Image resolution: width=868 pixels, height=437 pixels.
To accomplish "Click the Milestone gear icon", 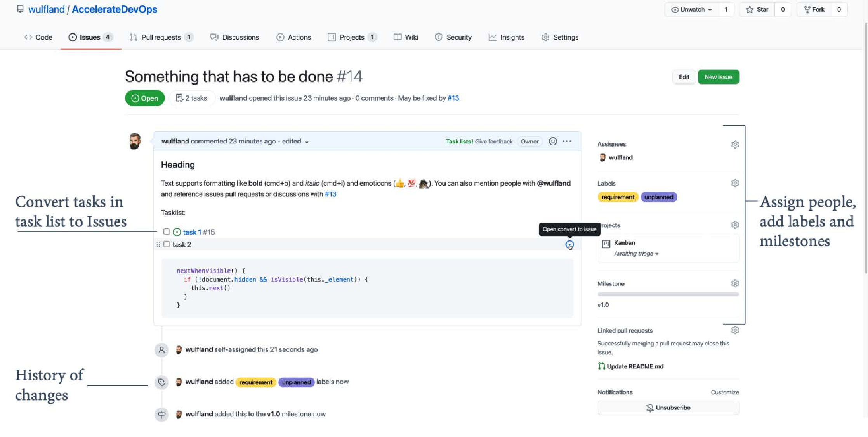I will tap(735, 283).
